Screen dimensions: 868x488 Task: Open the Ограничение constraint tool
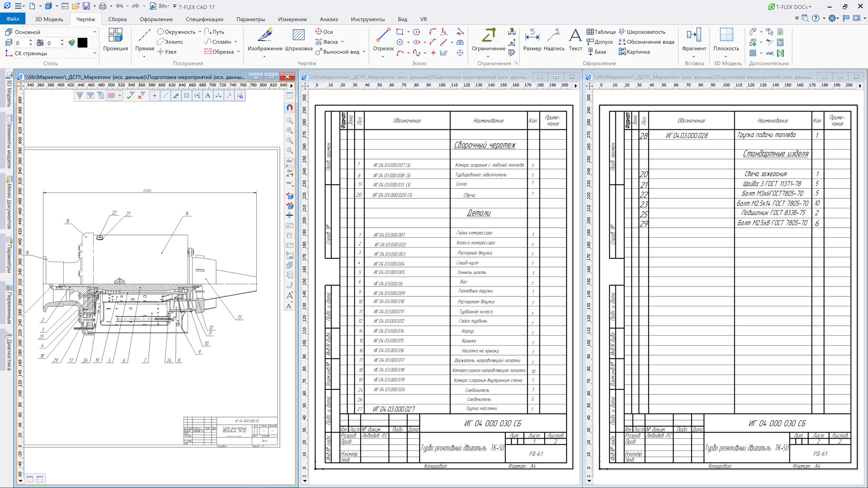[x=488, y=39]
